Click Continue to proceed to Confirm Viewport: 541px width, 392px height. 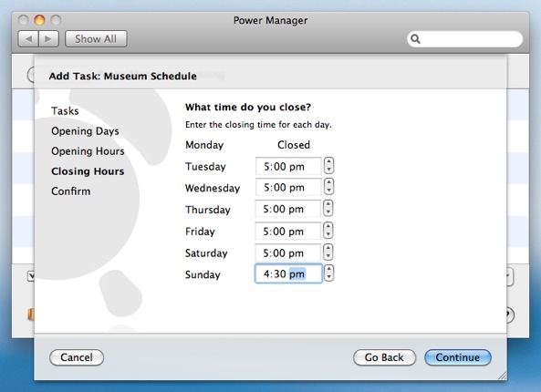coord(457,357)
